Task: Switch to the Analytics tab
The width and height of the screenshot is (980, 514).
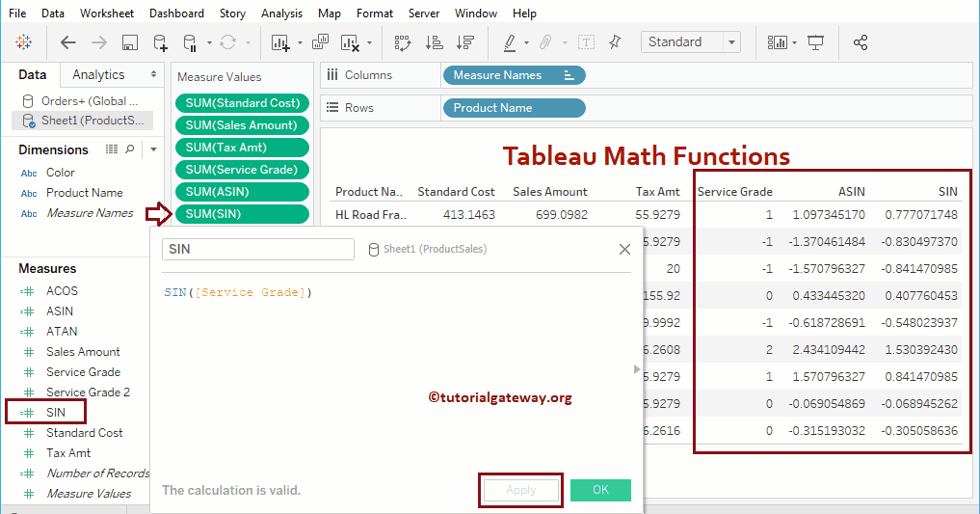Action: coord(98,74)
